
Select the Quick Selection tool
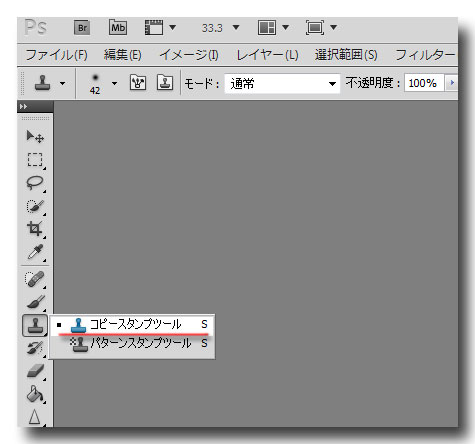[35, 206]
